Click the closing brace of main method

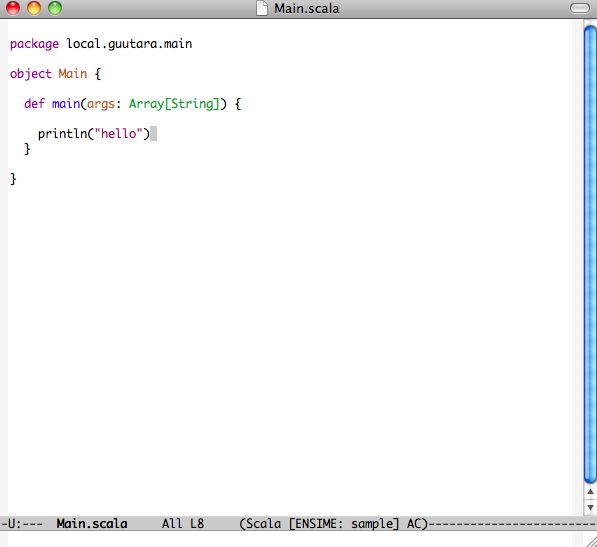pos(27,149)
